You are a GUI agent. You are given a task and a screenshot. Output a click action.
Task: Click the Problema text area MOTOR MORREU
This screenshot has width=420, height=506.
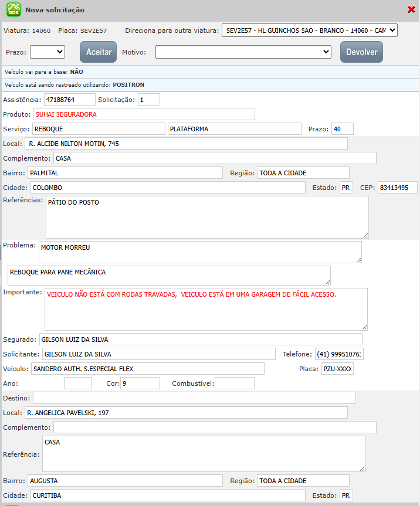coord(200,252)
